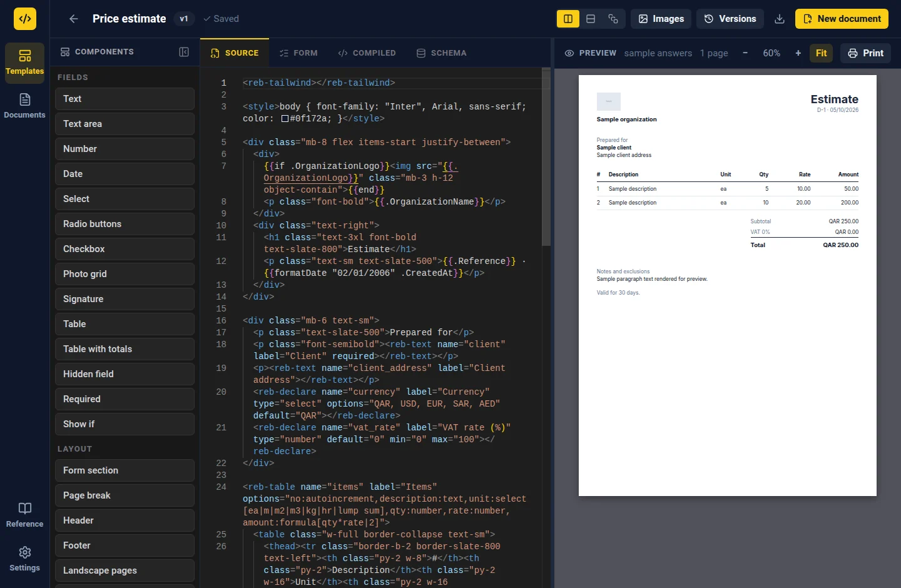Insert a Date field component
901x588 pixels.
[x=125, y=174]
